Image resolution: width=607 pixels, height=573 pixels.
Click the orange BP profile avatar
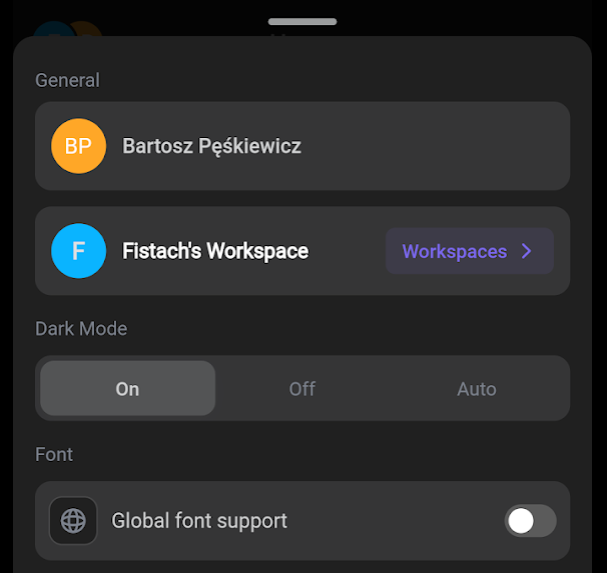[79, 146]
